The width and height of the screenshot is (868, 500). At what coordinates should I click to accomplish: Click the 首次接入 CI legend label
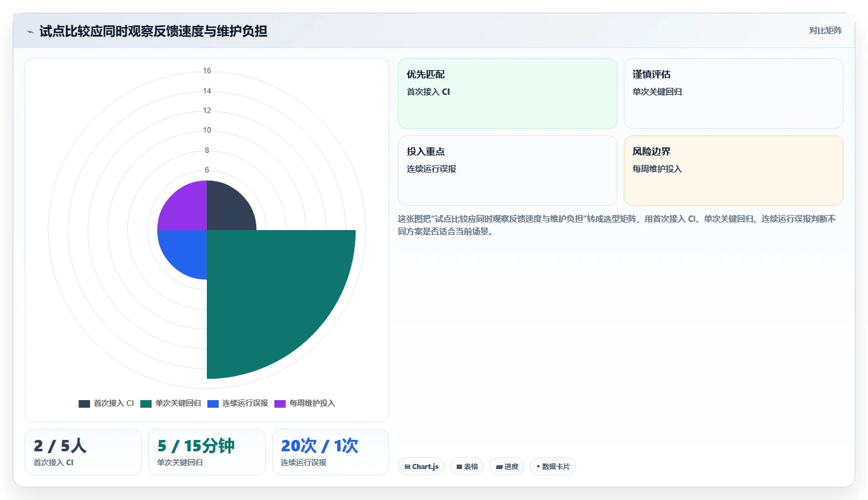point(114,403)
